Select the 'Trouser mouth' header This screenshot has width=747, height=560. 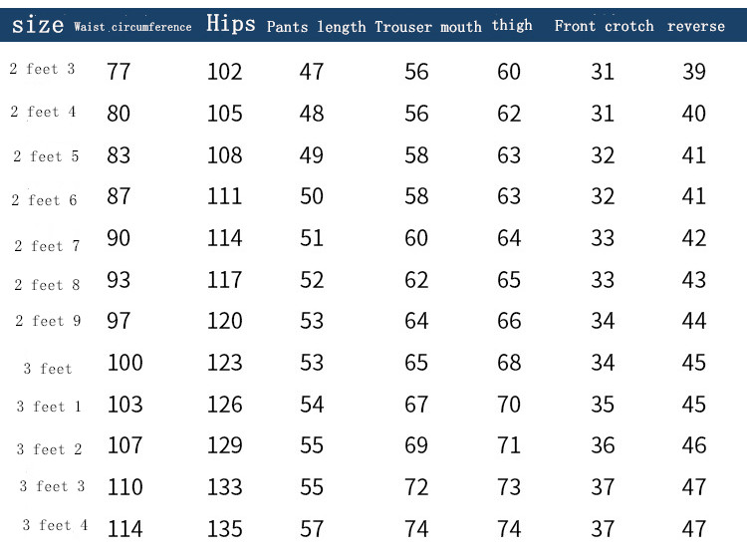(x=428, y=27)
